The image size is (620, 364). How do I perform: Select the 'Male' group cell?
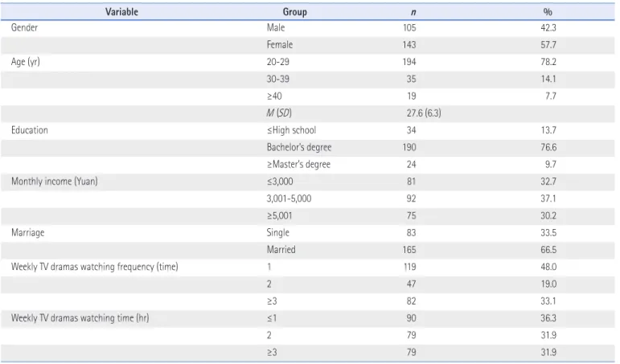276,27
